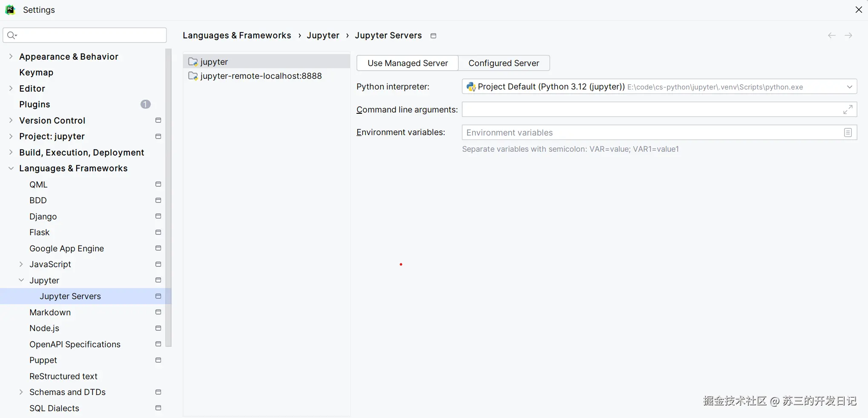Click the project icon next to Version Control
Image resolution: width=868 pixels, height=418 pixels.
pos(158,121)
